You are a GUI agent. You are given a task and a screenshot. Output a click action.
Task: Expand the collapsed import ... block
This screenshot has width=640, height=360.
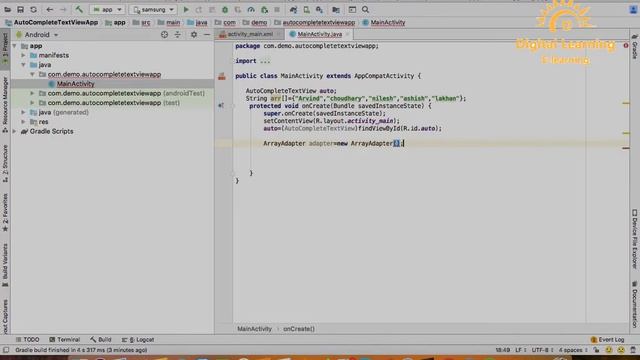pos(265,61)
